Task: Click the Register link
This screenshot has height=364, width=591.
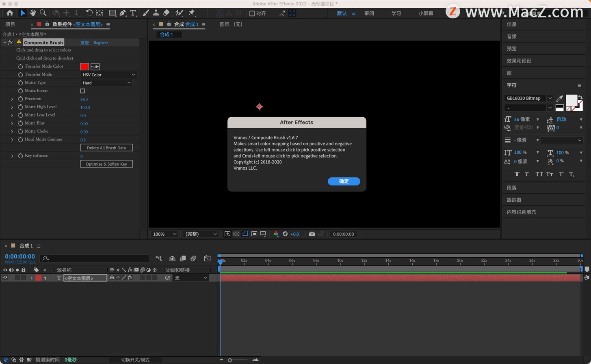Action: click(101, 43)
